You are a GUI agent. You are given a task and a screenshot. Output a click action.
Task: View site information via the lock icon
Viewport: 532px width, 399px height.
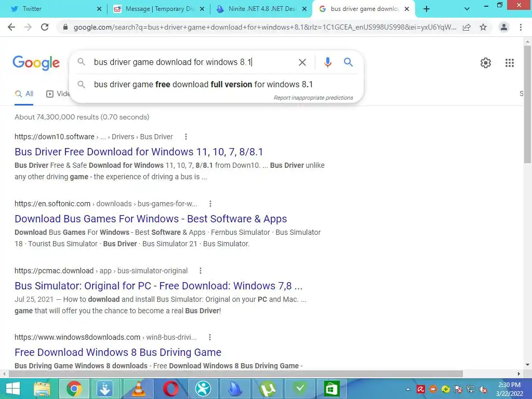65,27
